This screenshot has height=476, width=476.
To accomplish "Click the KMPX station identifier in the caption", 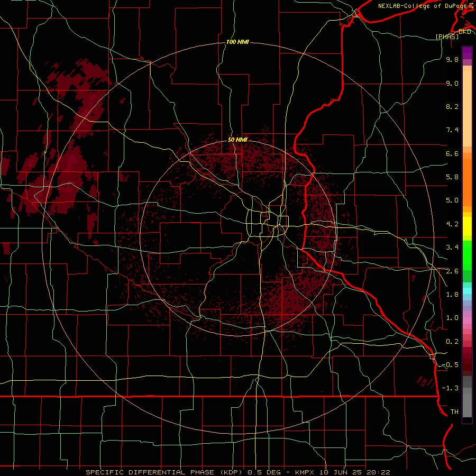I will click(x=305, y=472).
